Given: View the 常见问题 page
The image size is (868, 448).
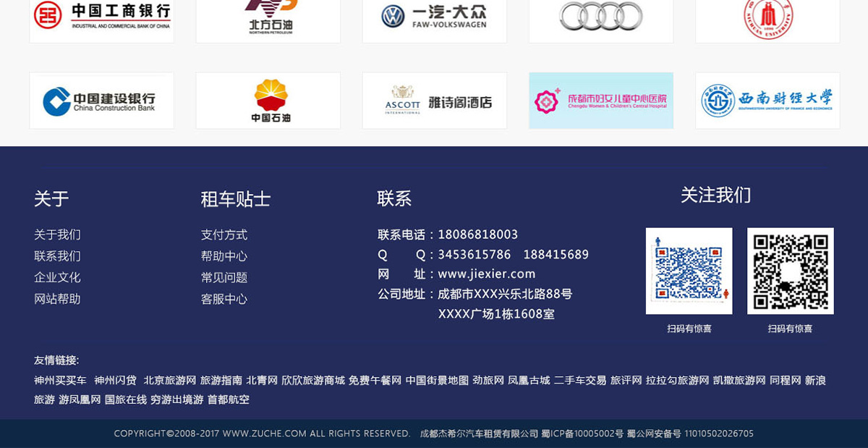Looking at the screenshot, I should pos(224,277).
